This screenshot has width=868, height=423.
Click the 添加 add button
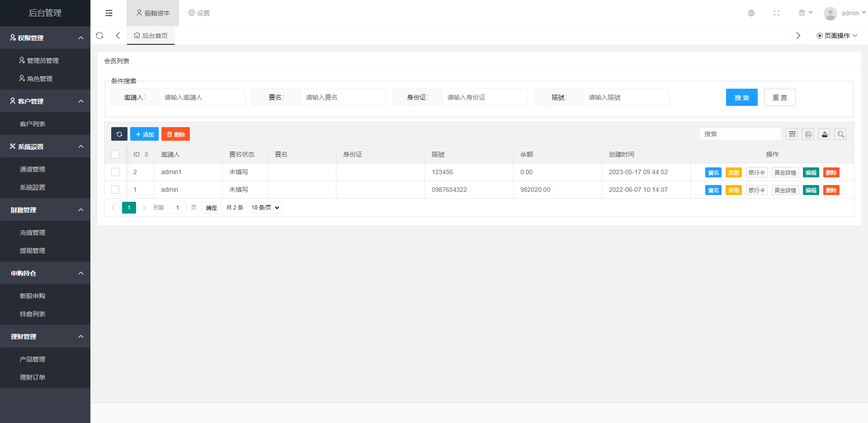coord(144,134)
